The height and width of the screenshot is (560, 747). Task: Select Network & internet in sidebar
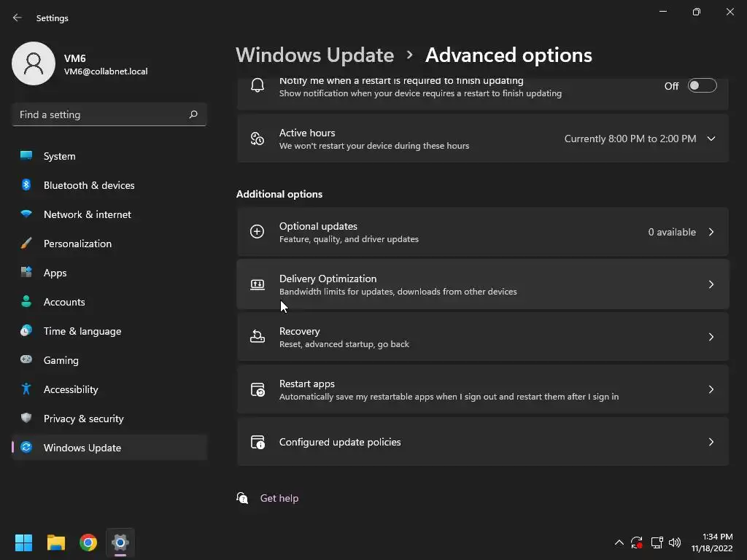point(109,214)
